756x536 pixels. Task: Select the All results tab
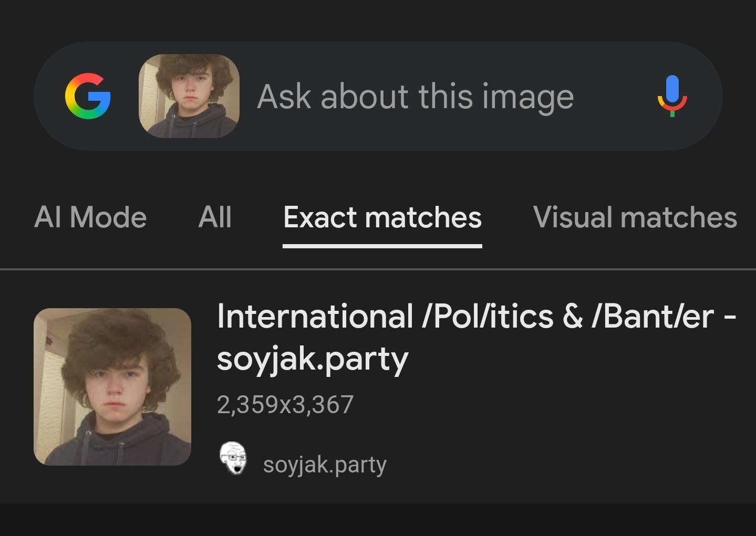215,217
